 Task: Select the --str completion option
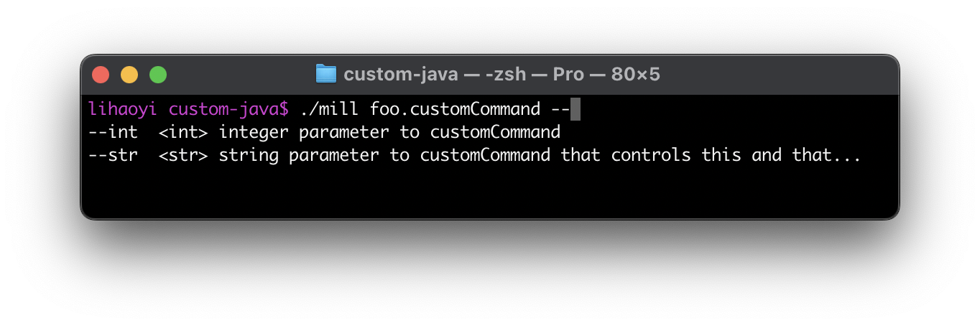coord(113,155)
